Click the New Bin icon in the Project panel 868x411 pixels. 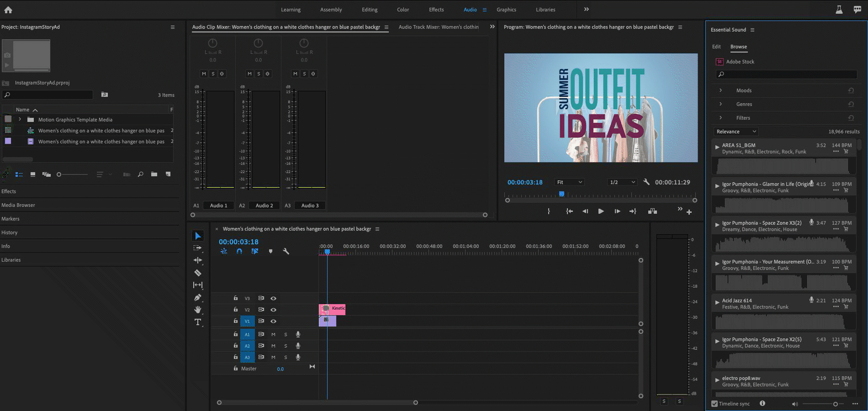coord(154,174)
